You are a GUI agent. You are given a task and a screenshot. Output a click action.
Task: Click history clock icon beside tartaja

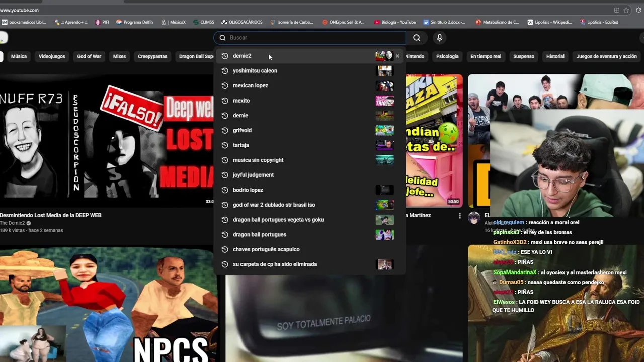(x=225, y=145)
